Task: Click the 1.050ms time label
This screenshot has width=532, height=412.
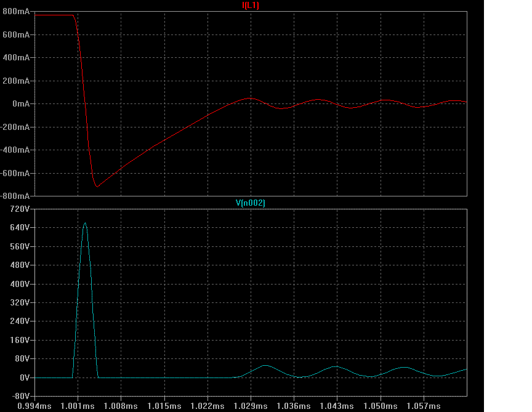Action: 381,406
